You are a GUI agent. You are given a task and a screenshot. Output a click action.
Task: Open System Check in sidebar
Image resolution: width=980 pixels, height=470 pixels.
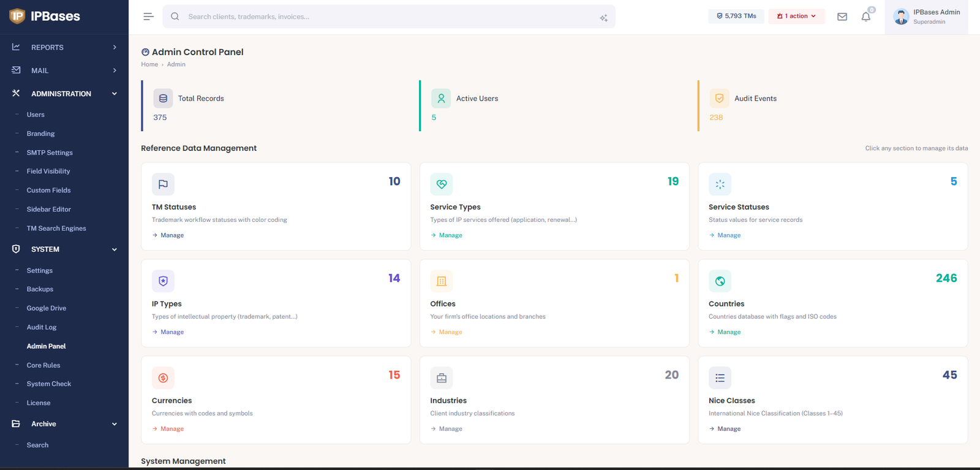tap(48, 384)
